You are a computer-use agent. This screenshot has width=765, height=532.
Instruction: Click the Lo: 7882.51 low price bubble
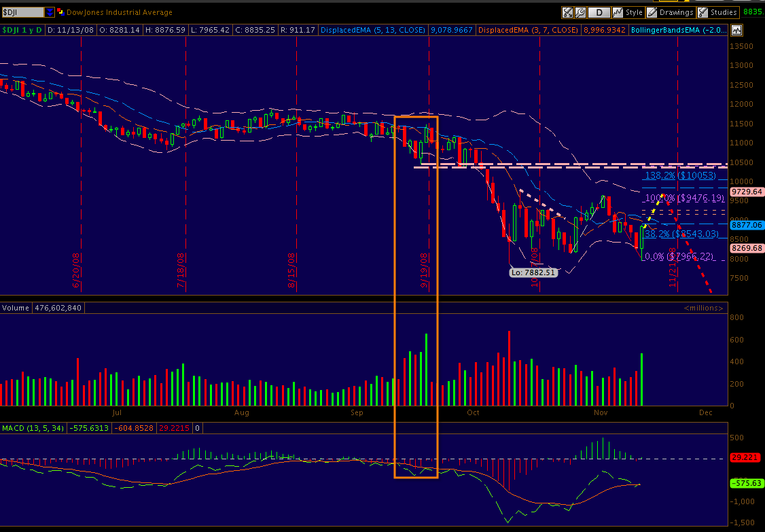coord(533,272)
